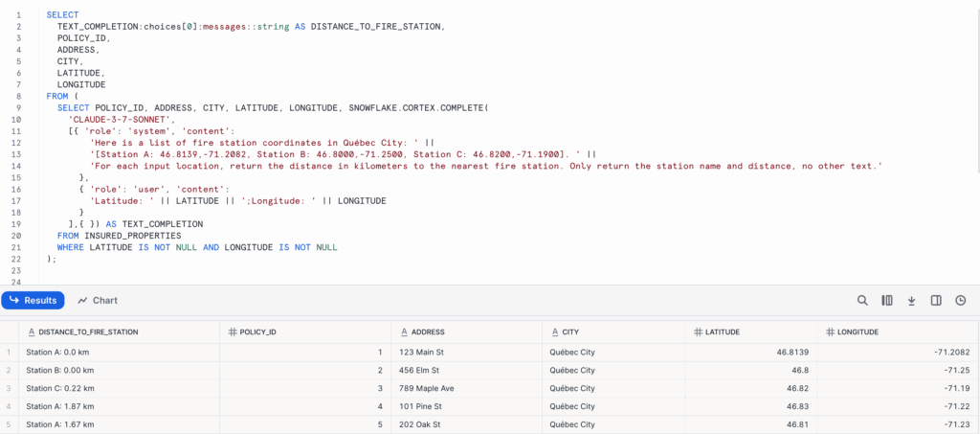Toggle the side panel icon
Viewport: 980px width, 434px height.
pos(936,301)
